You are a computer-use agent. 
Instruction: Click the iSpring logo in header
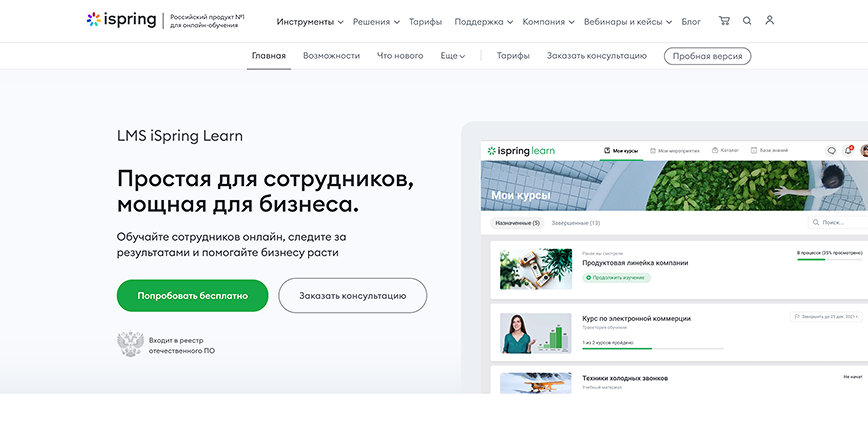(x=122, y=20)
